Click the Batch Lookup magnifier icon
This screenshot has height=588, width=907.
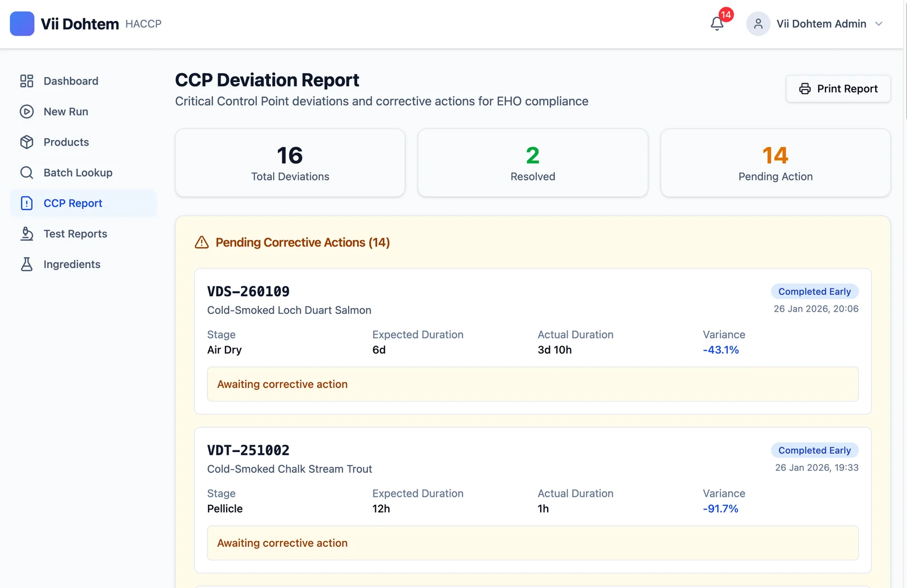27,173
